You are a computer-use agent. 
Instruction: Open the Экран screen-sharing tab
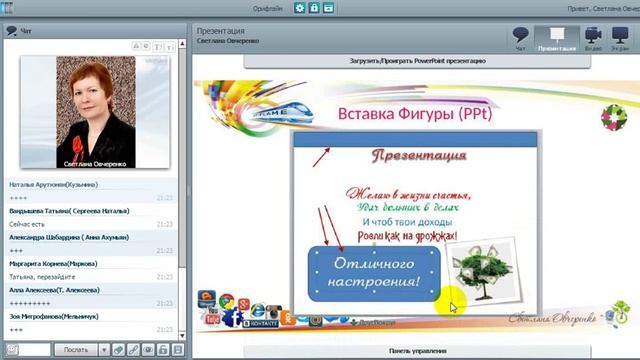tap(620, 39)
